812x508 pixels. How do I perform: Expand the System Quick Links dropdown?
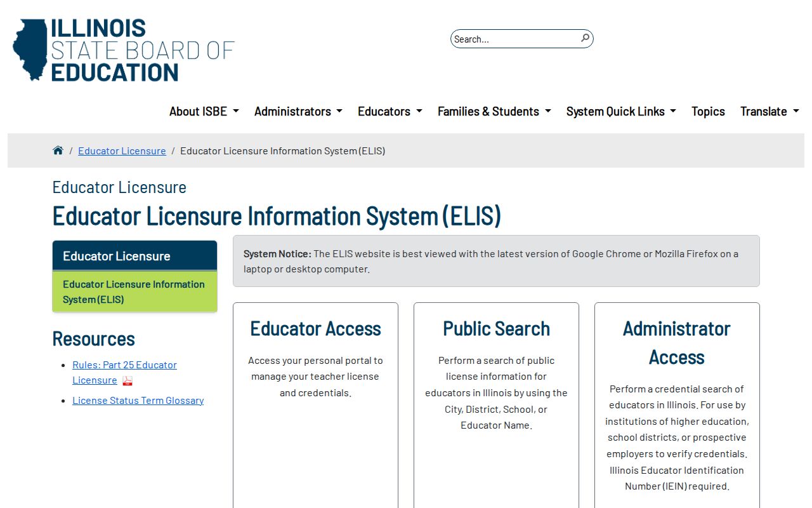coord(621,111)
